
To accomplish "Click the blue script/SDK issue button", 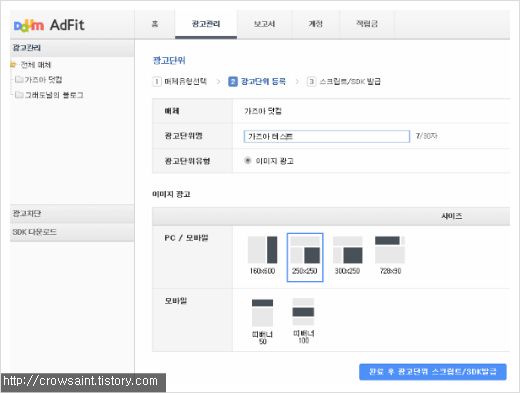I will [433, 372].
